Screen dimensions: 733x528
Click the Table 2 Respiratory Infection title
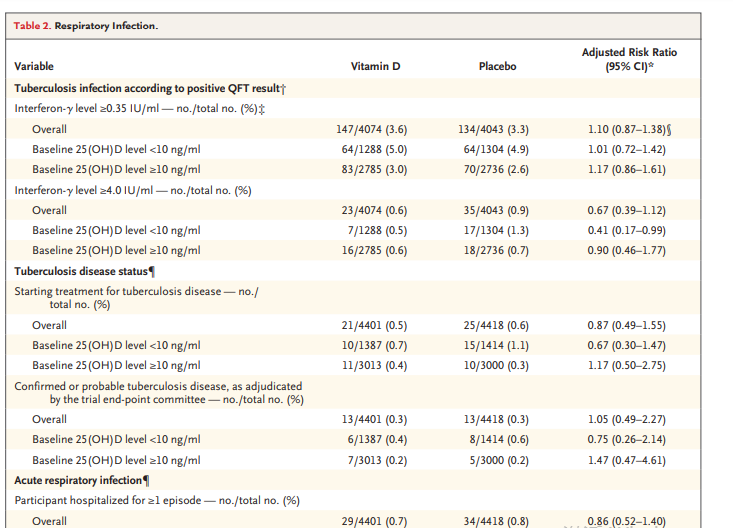[x=86, y=26]
